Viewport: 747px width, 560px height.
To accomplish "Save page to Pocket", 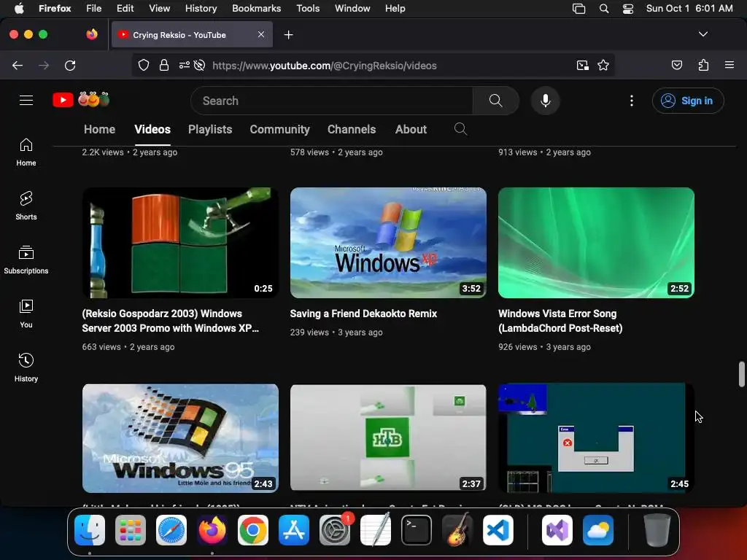I will [677, 65].
